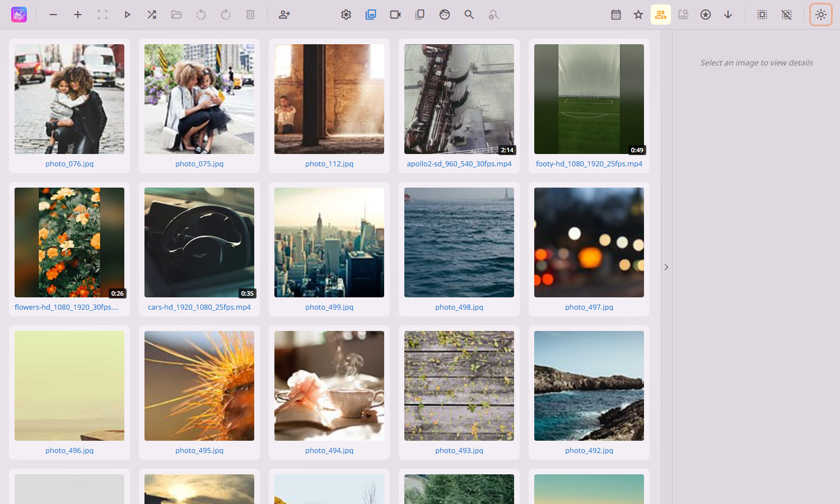Open the settings gear

[x=346, y=15]
